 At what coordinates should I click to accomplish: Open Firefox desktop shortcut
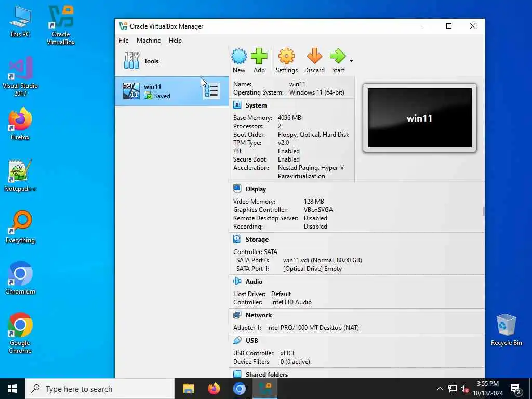(x=20, y=124)
